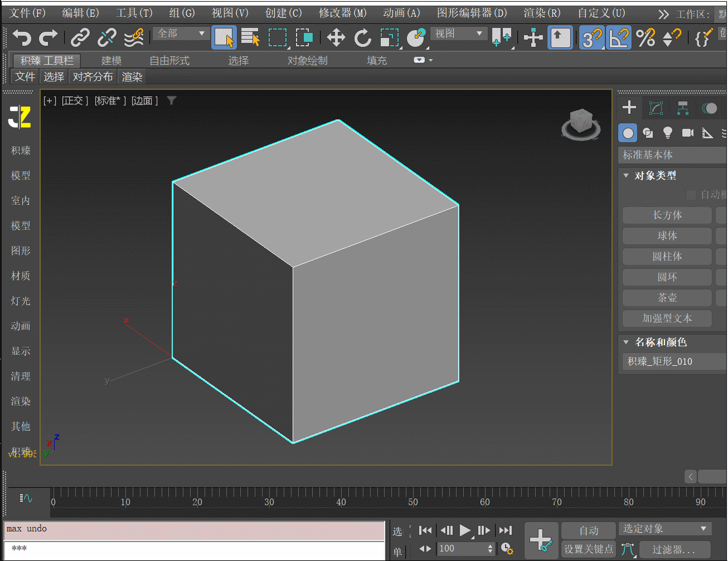Select the Geometry category sphere icon
Viewport: 728px width, 561px height.
coord(628,133)
